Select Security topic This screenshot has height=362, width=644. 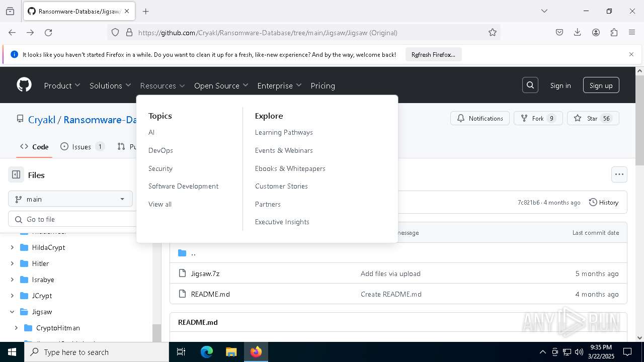[x=160, y=168]
